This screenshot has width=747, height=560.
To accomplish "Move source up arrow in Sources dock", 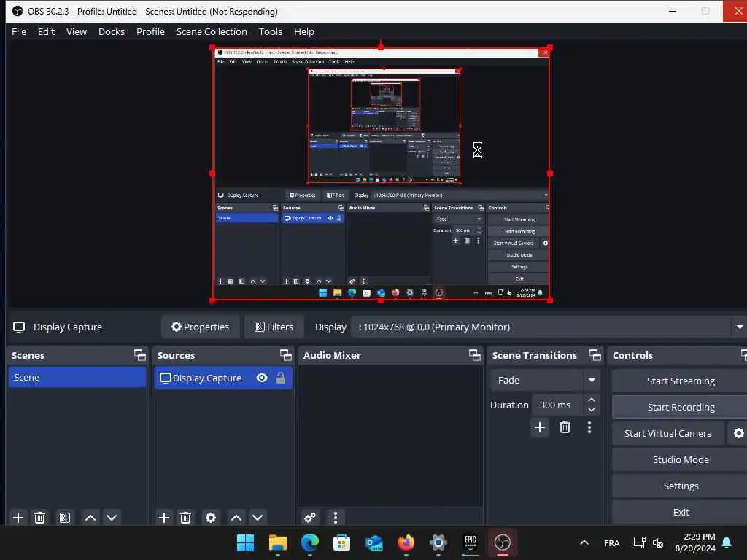I will click(236, 518).
